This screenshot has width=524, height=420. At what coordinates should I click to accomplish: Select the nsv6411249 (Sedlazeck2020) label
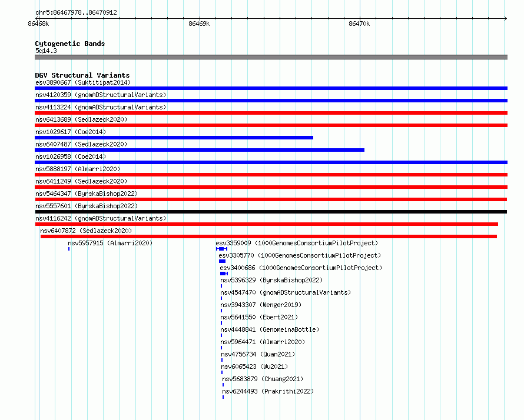[81, 181]
